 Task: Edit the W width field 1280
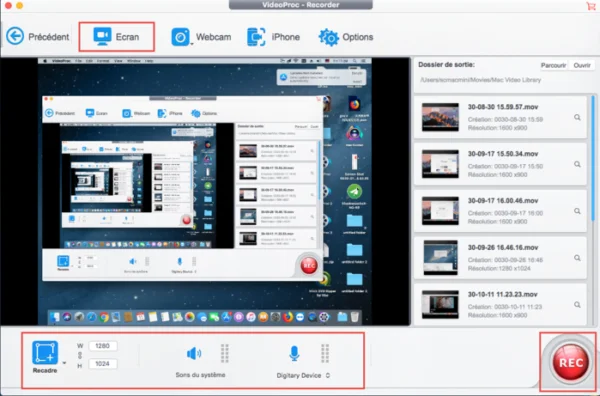pyautogui.click(x=103, y=346)
